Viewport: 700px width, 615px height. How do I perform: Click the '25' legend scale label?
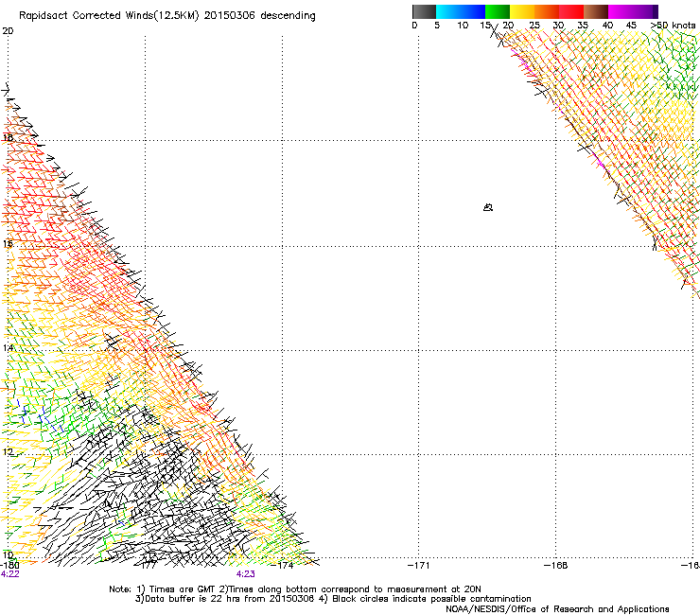click(534, 26)
